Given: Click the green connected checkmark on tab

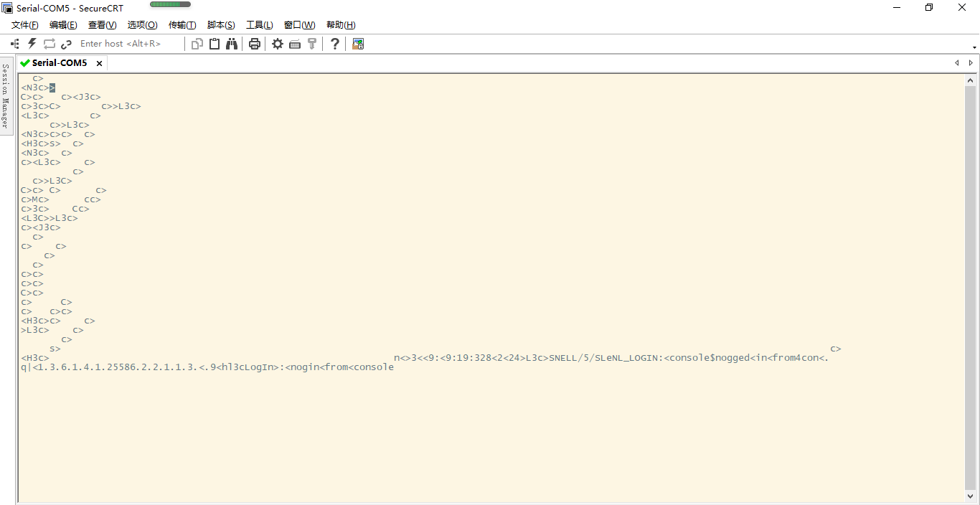Looking at the screenshot, I should click(25, 63).
